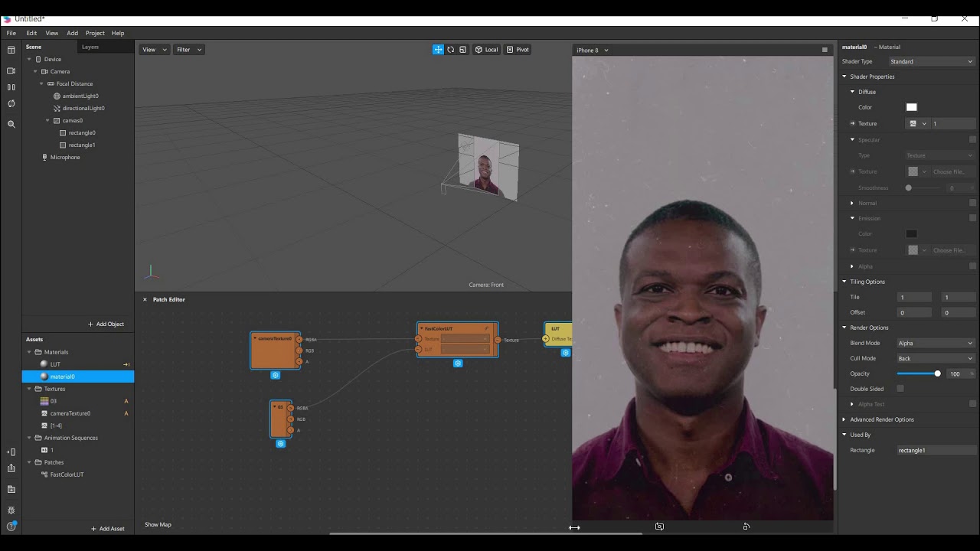Image resolution: width=980 pixels, height=551 pixels.
Task: Open the Blend Mode Alpha dropdown
Action: (x=935, y=343)
